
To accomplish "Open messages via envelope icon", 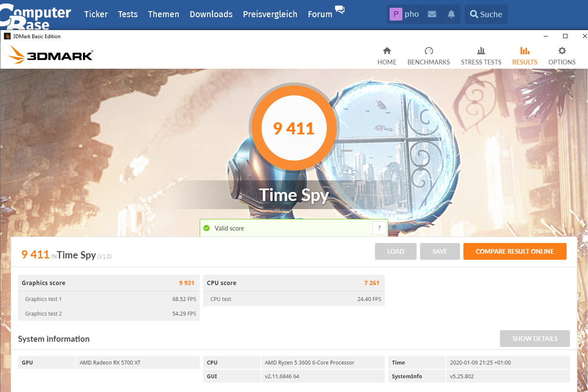I will (x=432, y=14).
